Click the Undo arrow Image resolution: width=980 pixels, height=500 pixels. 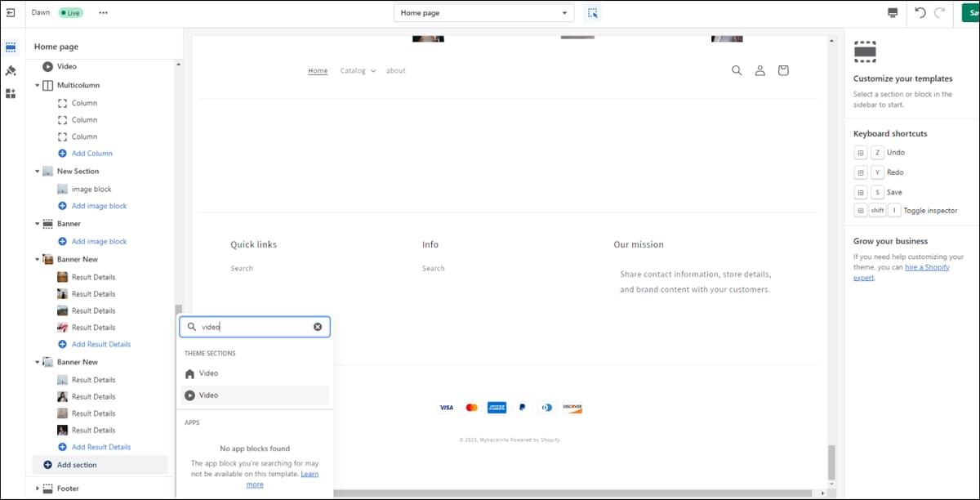pos(920,12)
